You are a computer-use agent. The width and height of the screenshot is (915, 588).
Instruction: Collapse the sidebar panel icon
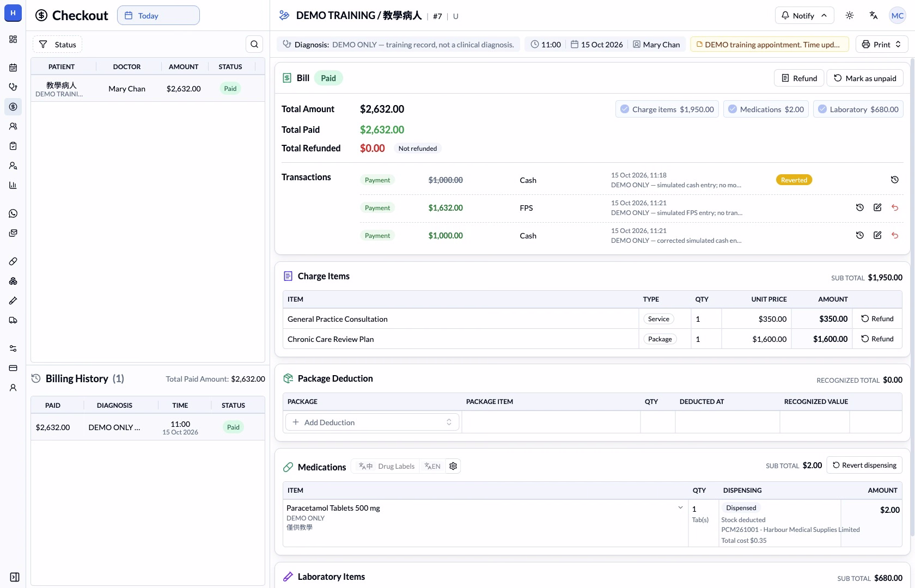[15, 577]
